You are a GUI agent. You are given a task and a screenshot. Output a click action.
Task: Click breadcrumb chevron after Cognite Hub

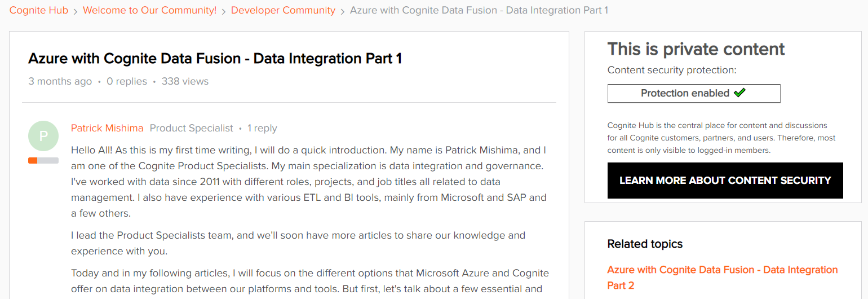(x=76, y=11)
